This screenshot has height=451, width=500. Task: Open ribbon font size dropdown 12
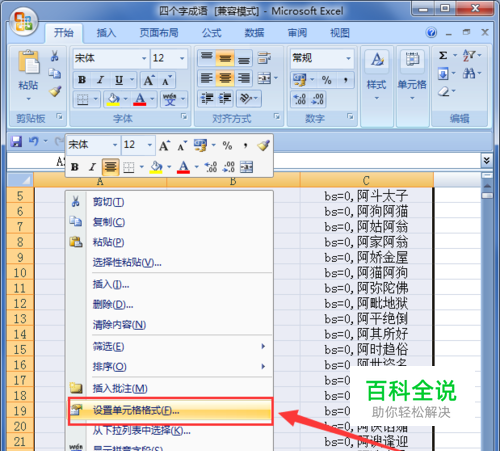(x=182, y=58)
